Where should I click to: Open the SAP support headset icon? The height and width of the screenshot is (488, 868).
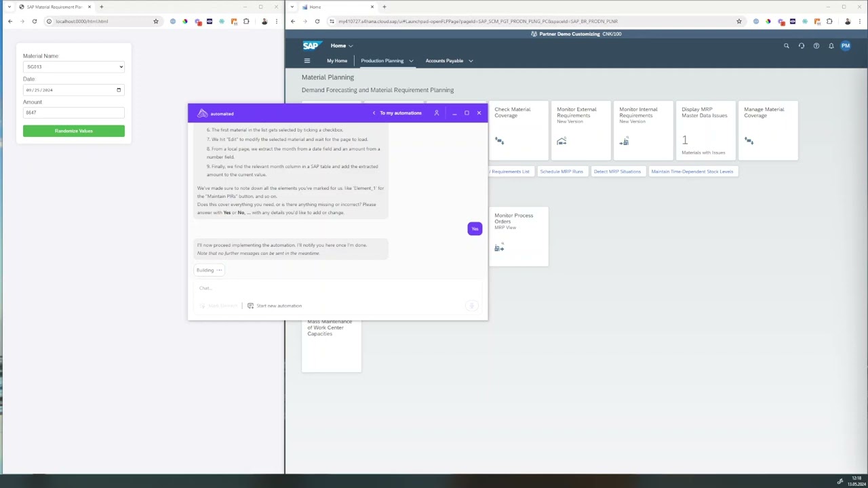pyautogui.click(x=802, y=46)
